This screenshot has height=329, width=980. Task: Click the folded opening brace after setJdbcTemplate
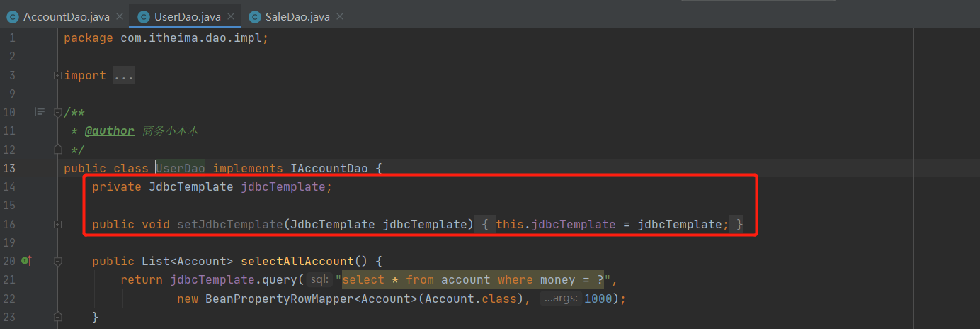click(x=485, y=224)
